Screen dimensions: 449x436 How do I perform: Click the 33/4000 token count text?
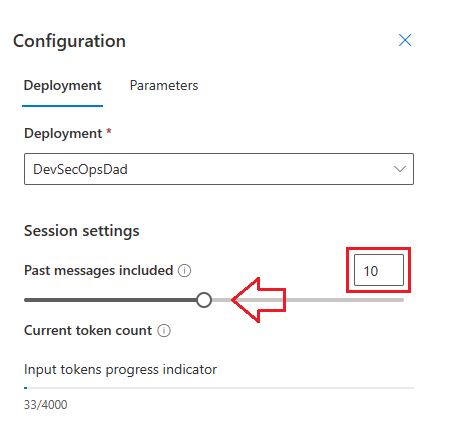(46, 405)
